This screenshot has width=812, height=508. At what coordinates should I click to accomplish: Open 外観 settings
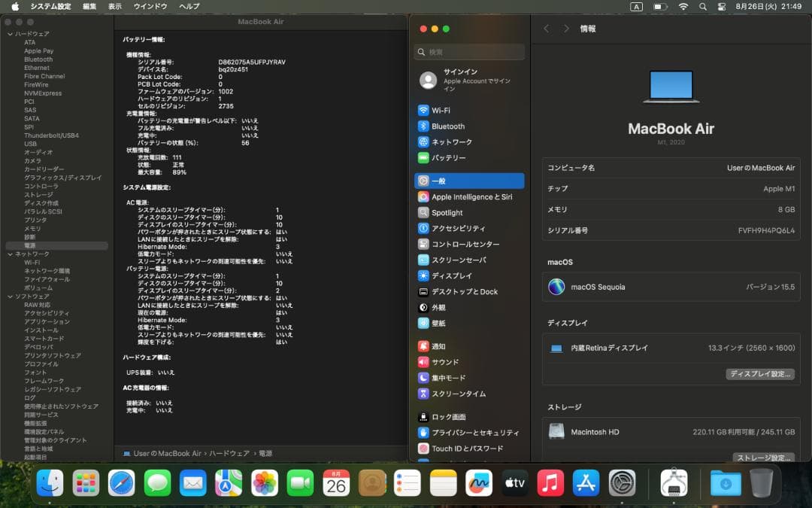tap(469, 307)
